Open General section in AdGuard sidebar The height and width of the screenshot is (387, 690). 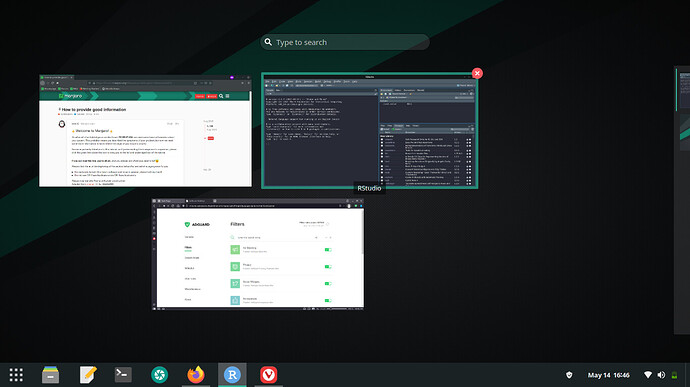click(189, 237)
